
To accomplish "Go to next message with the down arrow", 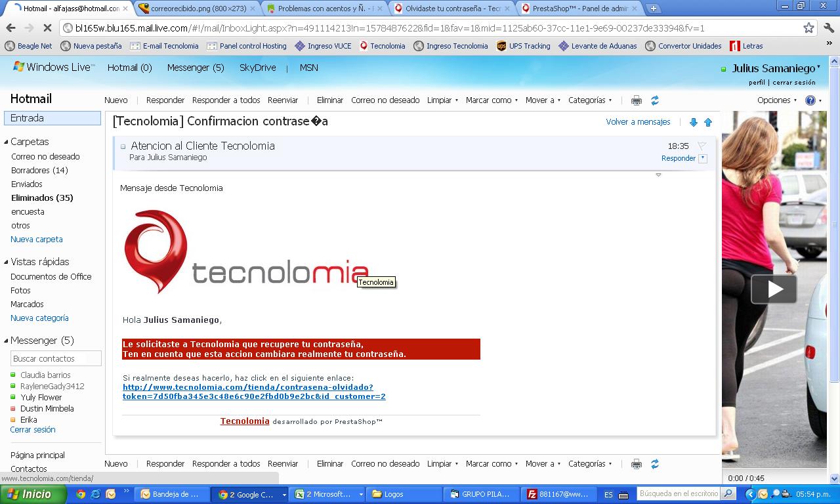I will point(693,122).
